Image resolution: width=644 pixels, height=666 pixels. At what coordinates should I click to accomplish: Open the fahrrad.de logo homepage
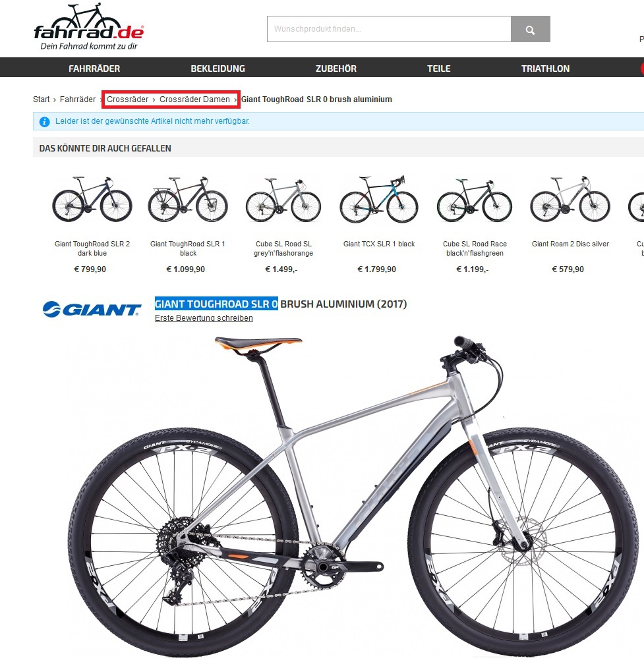click(89, 27)
